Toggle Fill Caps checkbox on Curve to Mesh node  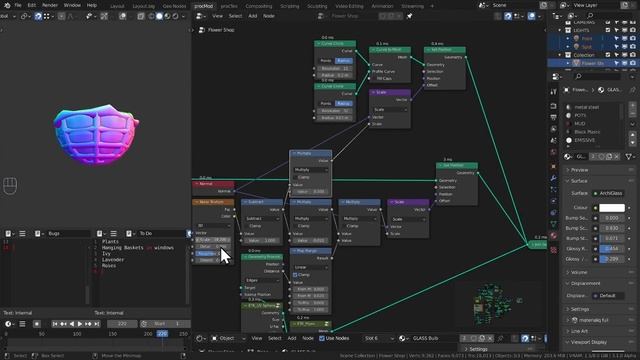[x=373, y=78]
